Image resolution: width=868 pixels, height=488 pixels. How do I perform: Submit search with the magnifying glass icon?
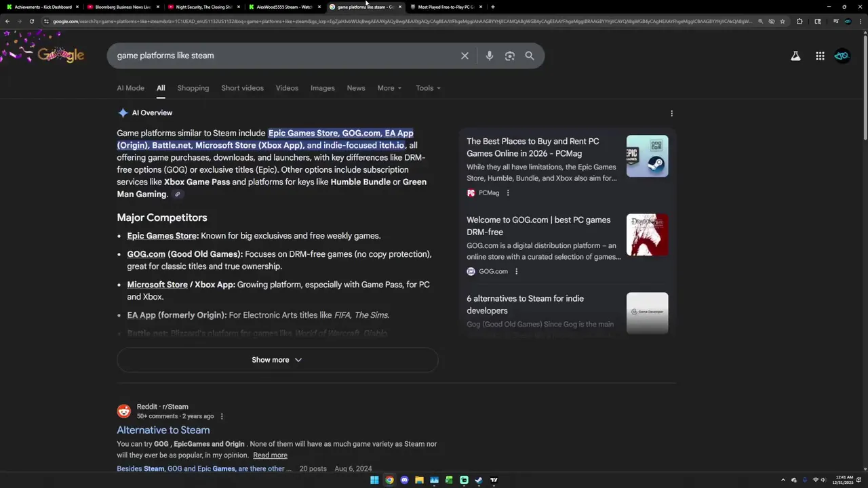tap(530, 56)
